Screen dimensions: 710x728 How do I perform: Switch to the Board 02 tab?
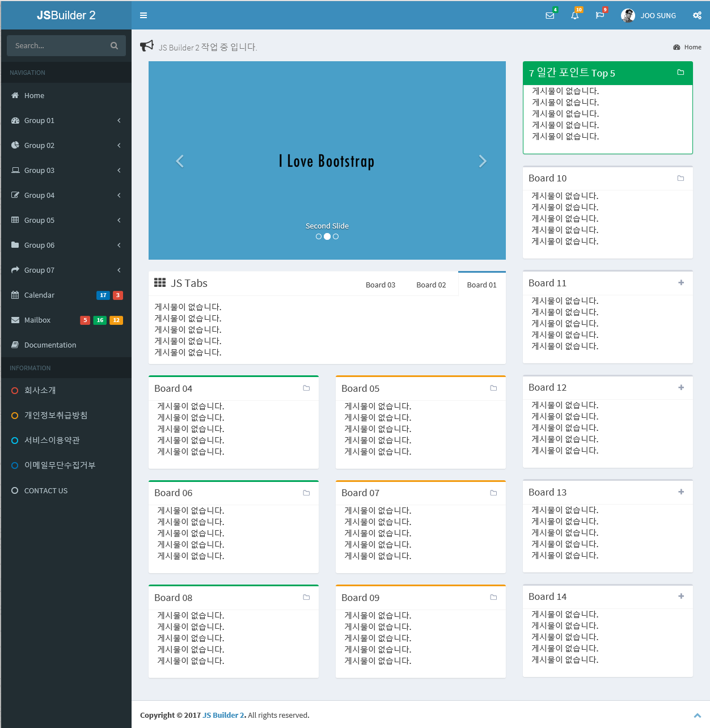[x=431, y=285]
